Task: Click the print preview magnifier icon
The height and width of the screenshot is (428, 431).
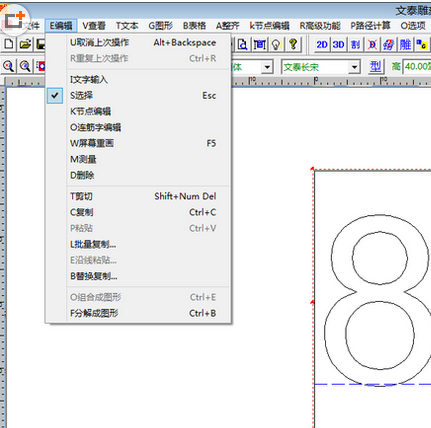Action: [x=243, y=44]
